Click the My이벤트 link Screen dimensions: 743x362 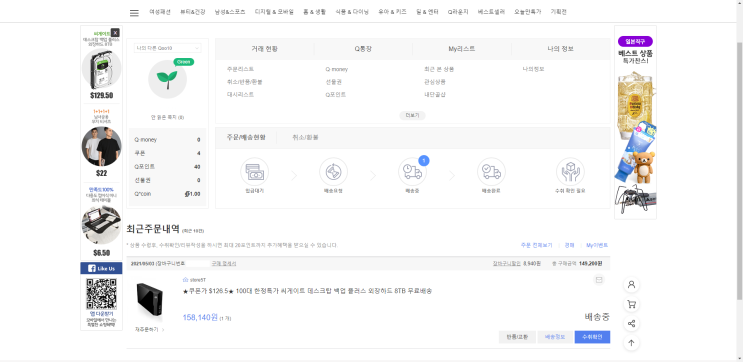click(x=597, y=245)
